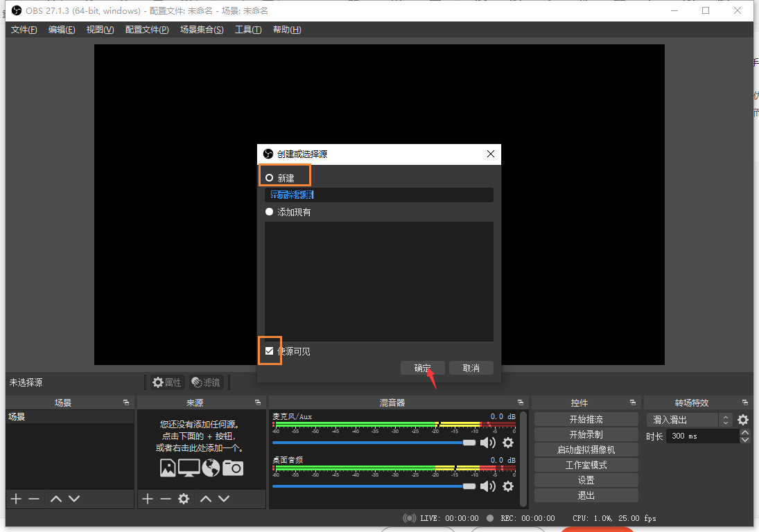Click the browser source globe icon
This screenshot has height=532, width=759.
tap(211, 468)
